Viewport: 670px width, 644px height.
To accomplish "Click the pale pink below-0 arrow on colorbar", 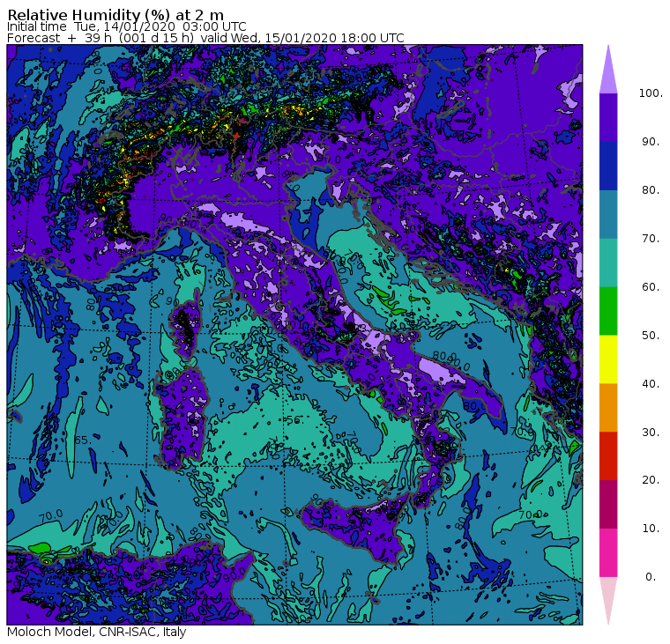I will pyautogui.click(x=608, y=601).
